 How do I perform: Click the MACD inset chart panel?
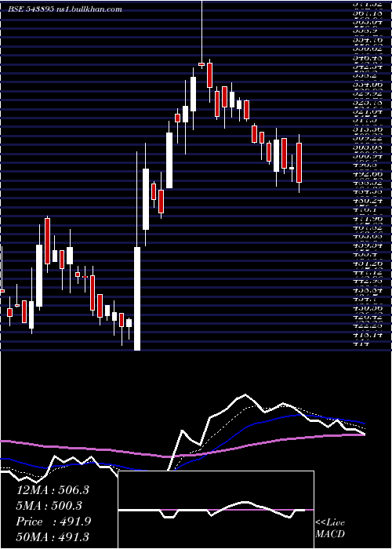click(x=216, y=510)
